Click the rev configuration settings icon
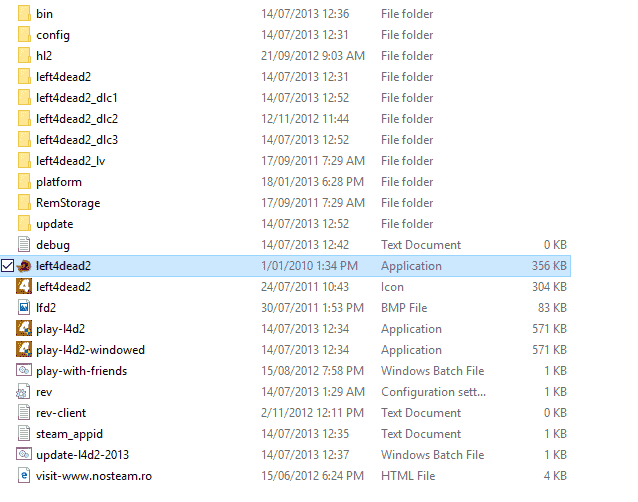This screenshot has height=502, width=638. point(23,392)
